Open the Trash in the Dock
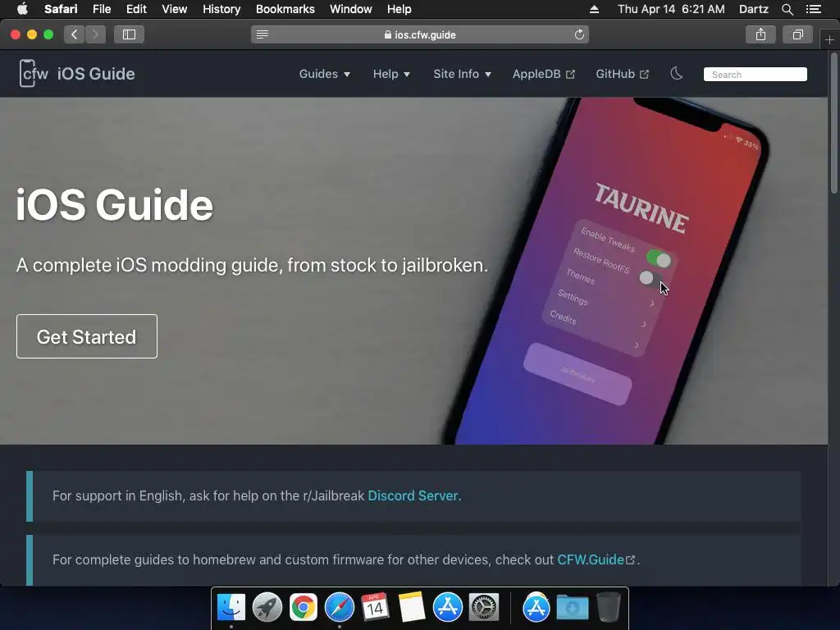This screenshot has height=630, width=840. (609, 607)
